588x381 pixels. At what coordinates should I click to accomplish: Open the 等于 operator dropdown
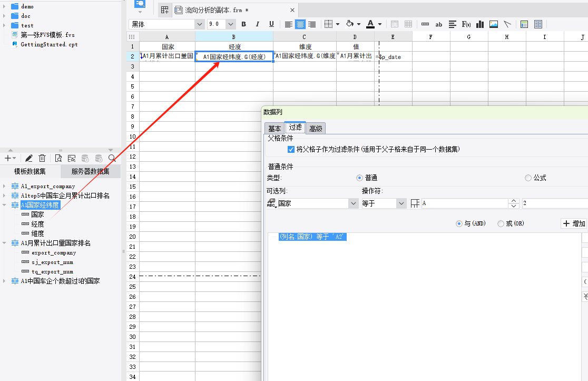coord(401,203)
